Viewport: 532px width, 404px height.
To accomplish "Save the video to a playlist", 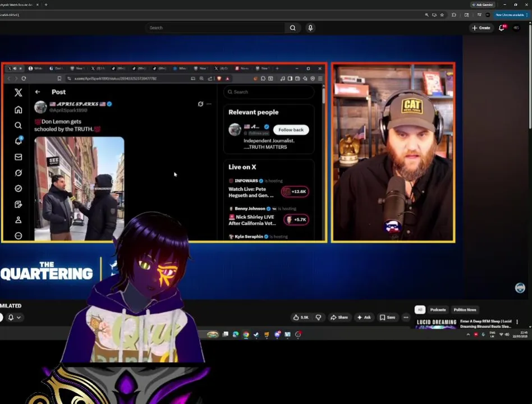I will pyautogui.click(x=387, y=318).
